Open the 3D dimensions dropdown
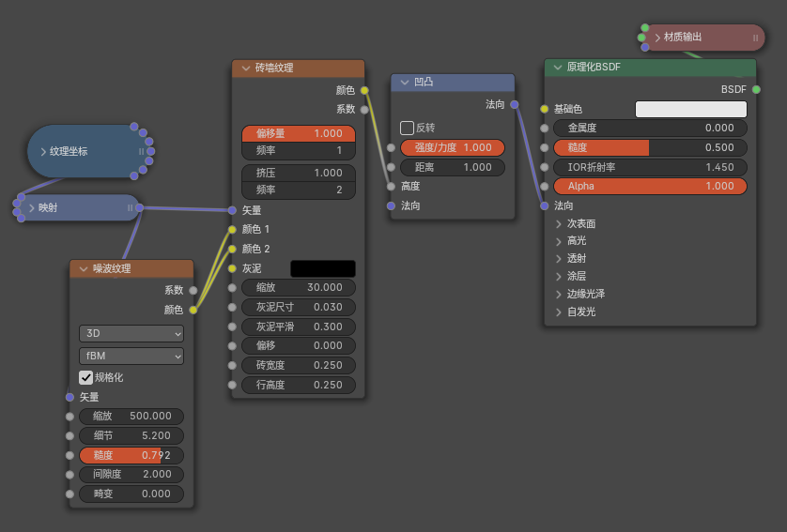787x532 pixels. [x=131, y=333]
